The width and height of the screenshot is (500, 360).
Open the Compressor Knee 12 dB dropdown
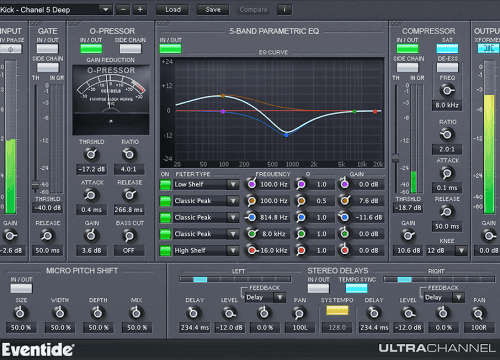[461, 250]
